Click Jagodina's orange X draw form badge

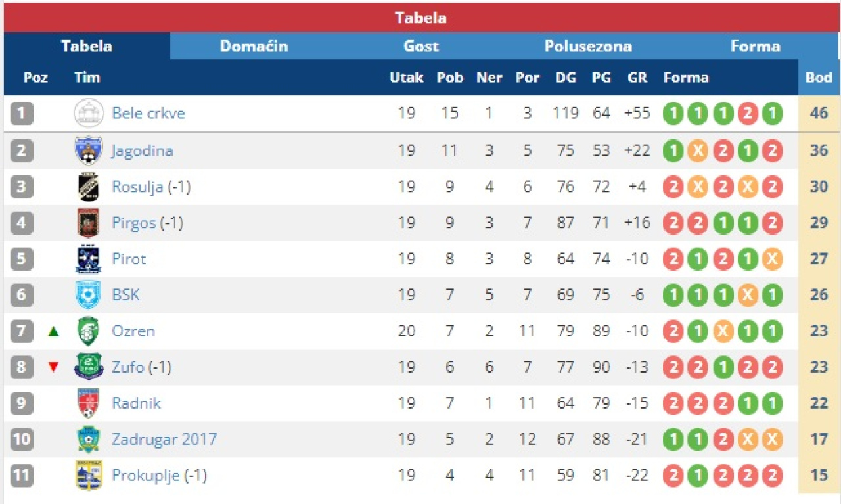[x=697, y=150]
